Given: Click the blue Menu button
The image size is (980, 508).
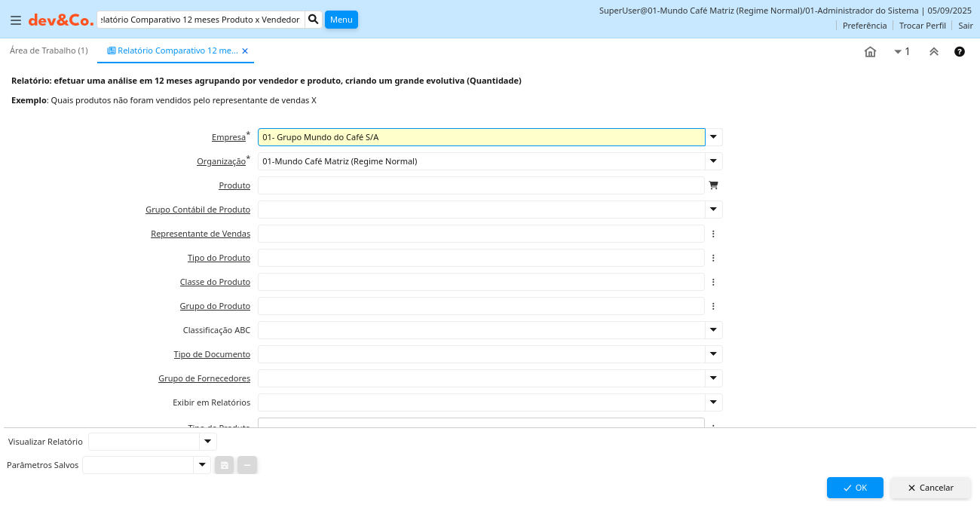Looking at the screenshot, I should 341,20.
